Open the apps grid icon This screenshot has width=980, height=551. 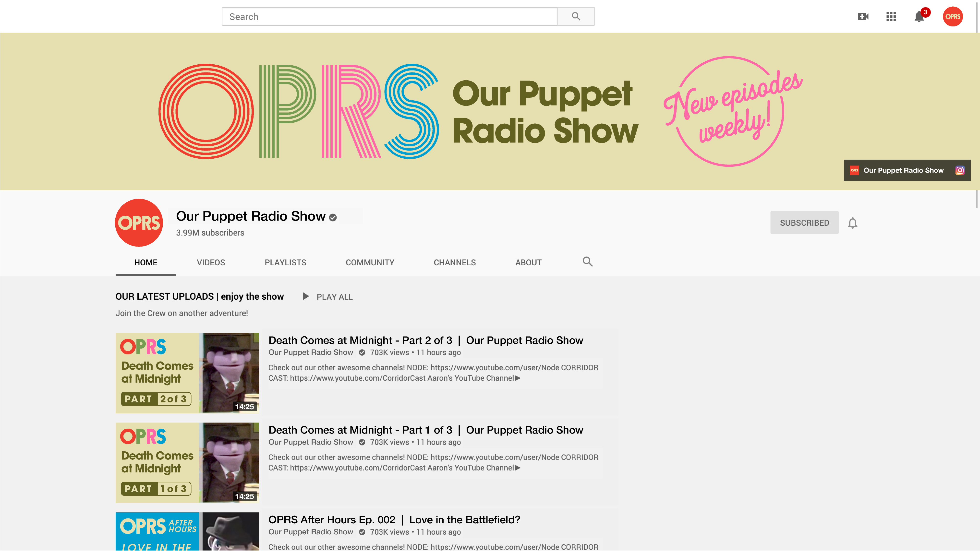click(x=891, y=16)
